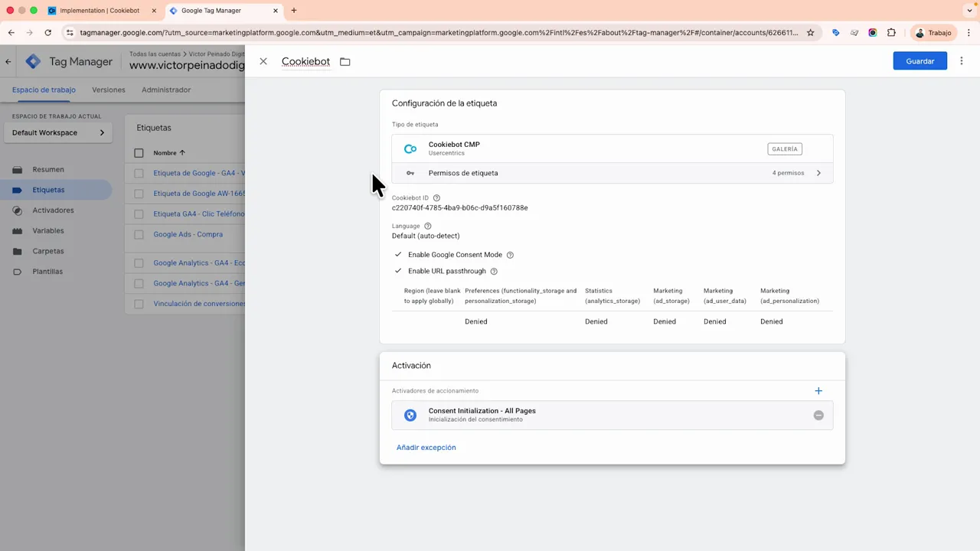Reload the page in the browser
The width and height of the screenshot is (980, 551).
(x=48, y=33)
